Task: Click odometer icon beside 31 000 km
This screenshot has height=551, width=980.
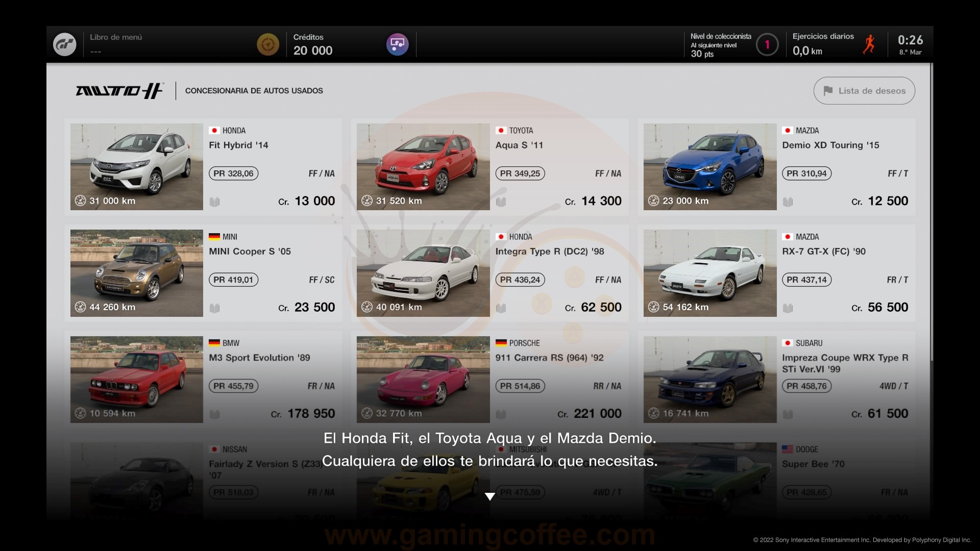Action: click(x=80, y=201)
